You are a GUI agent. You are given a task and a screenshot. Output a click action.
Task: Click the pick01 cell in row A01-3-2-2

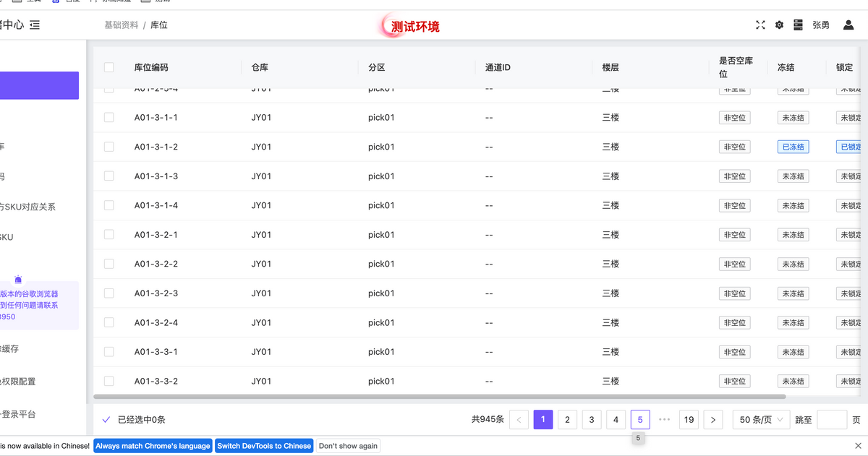point(381,264)
